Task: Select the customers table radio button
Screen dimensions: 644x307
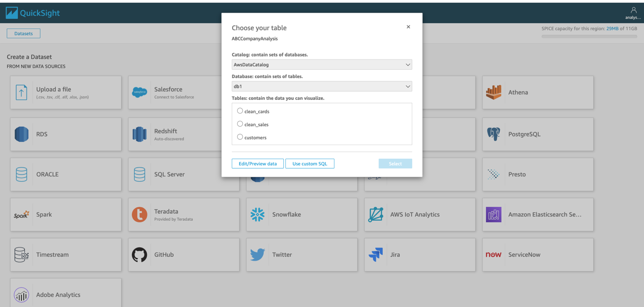Action: click(x=240, y=137)
